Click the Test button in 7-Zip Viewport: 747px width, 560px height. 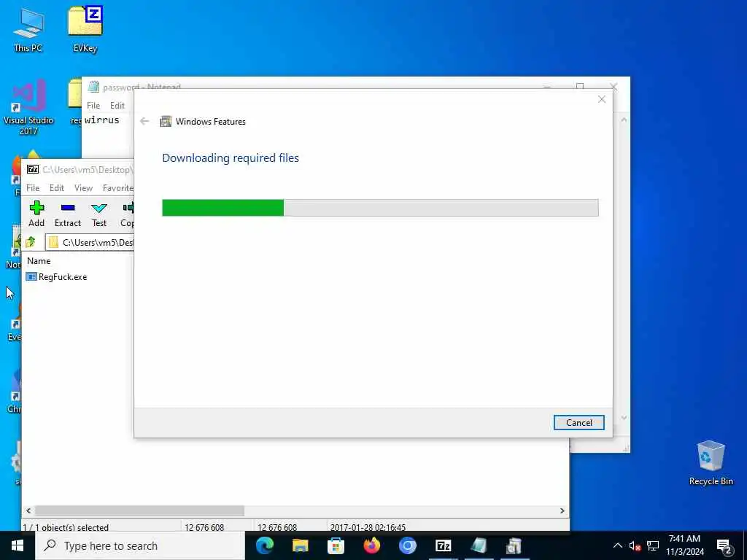point(99,214)
